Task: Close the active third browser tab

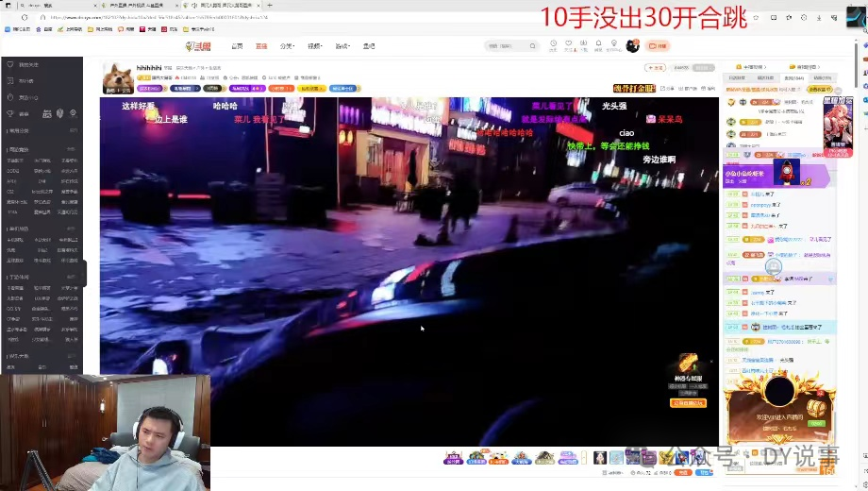Action: (x=259, y=5)
